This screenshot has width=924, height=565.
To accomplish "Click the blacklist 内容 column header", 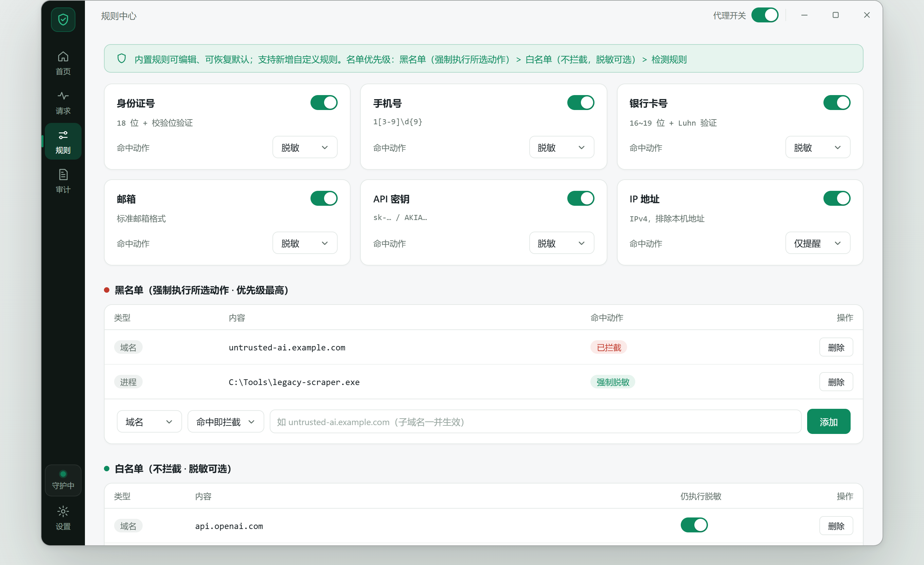I will click(x=237, y=317).
